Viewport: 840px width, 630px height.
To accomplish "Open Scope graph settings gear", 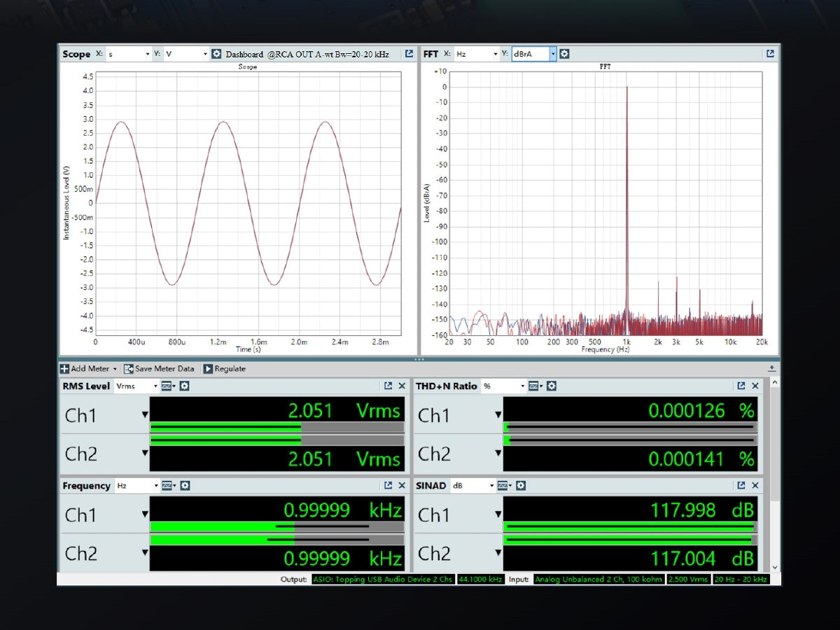I will click(216, 54).
